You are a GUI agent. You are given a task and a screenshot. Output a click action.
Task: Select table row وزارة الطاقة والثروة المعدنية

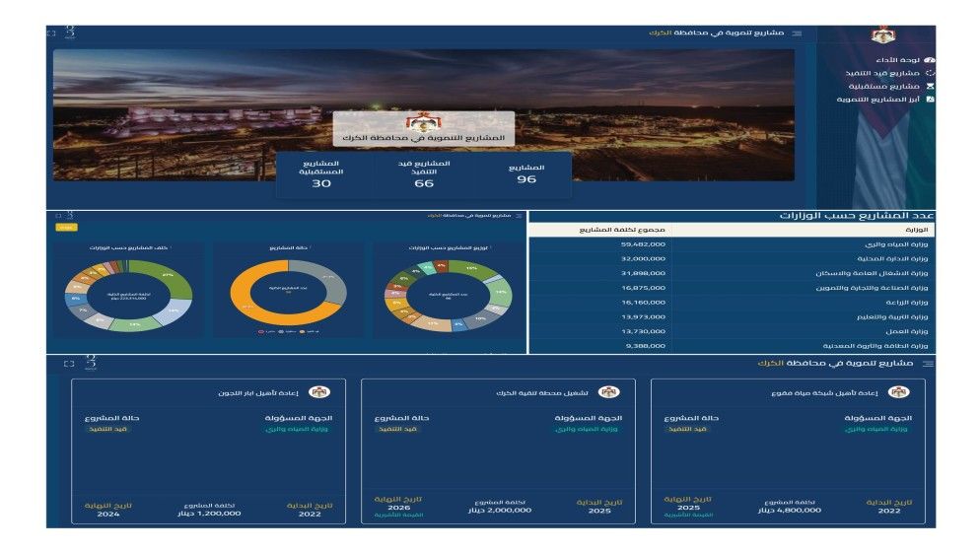point(732,345)
